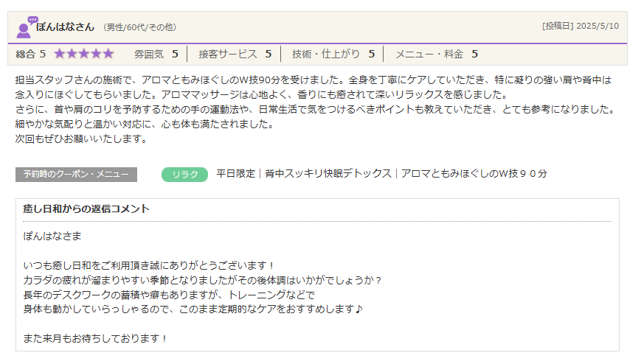
Task: Select the green リラク badge
Action: pos(184,174)
